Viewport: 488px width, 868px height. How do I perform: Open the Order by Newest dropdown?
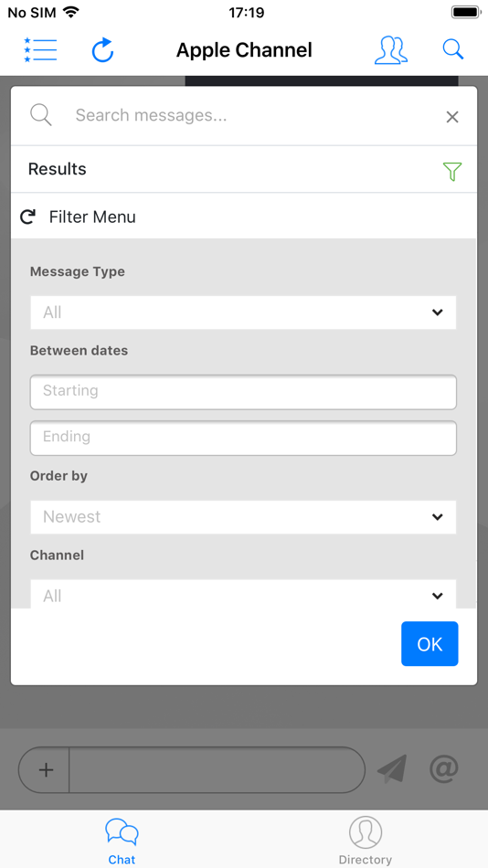pos(243,517)
